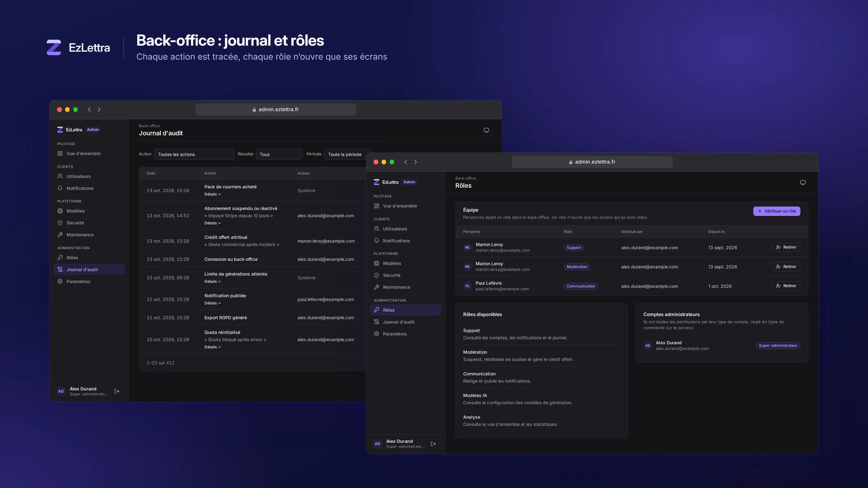Open Notifications in the Journal d'audit window sidebar
This screenshot has width=868, height=488.
[x=89, y=188]
